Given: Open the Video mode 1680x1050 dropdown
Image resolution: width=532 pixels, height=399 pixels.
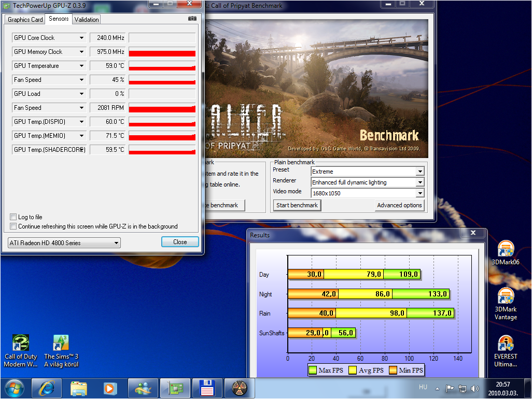Looking at the screenshot, I should [420, 193].
